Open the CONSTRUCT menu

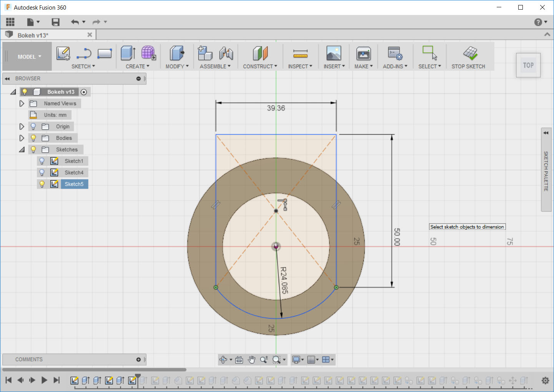tap(260, 66)
